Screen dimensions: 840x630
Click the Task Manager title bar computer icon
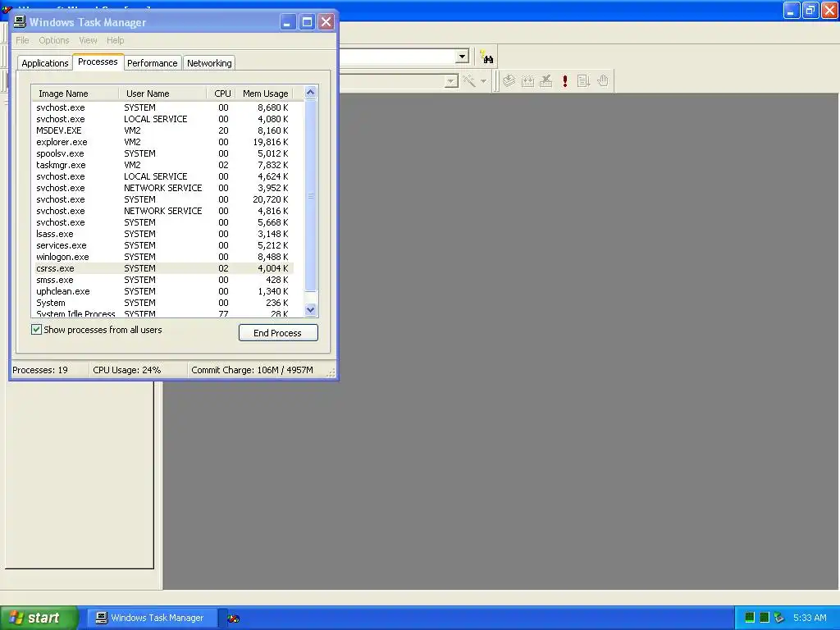coord(20,21)
